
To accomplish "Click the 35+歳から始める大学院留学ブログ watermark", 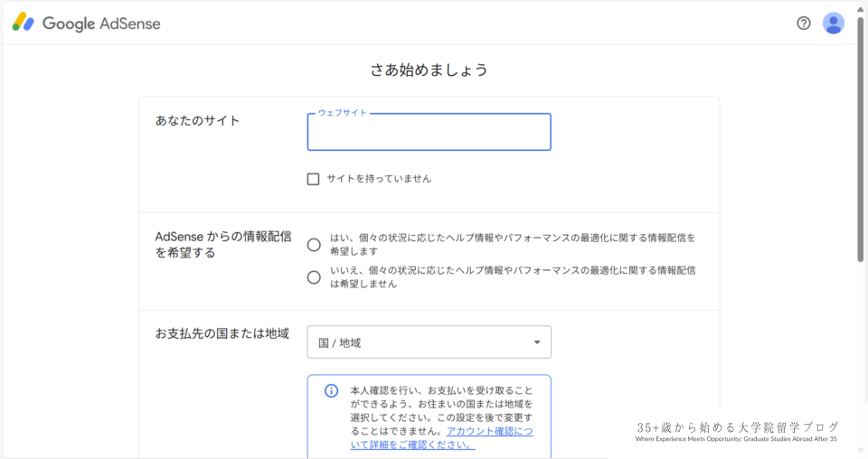I will coord(737,427).
